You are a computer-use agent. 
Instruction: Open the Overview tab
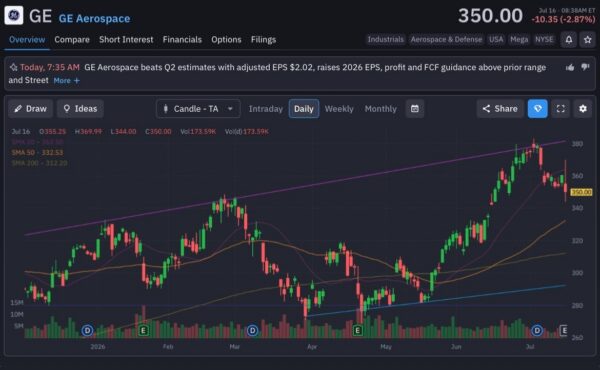[x=27, y=39]
